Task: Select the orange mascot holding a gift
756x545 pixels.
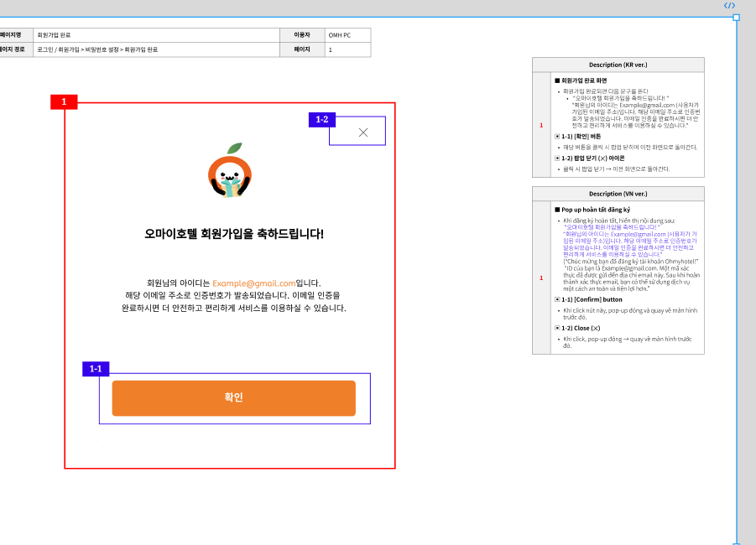Action: coord(230,170)
